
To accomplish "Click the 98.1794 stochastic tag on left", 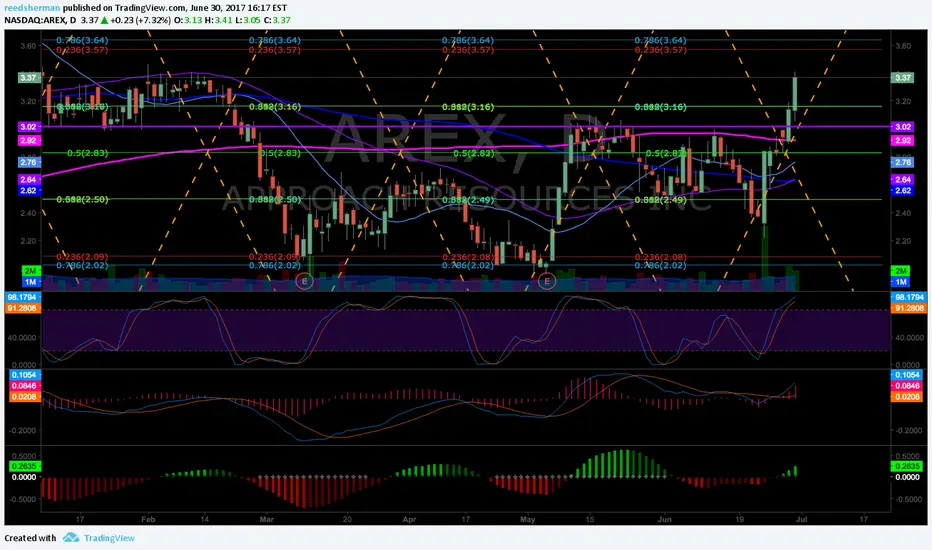I will pos(22,297).
